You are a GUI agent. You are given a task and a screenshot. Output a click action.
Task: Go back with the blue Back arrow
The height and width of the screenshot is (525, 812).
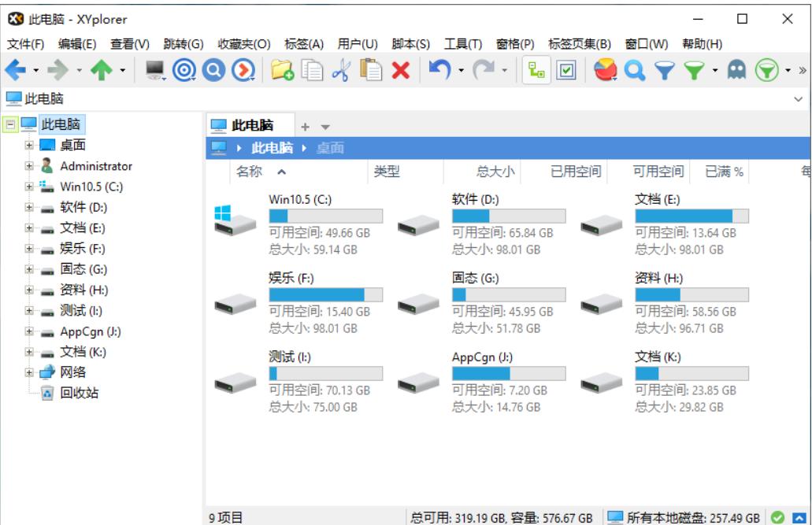click(16, 70)
